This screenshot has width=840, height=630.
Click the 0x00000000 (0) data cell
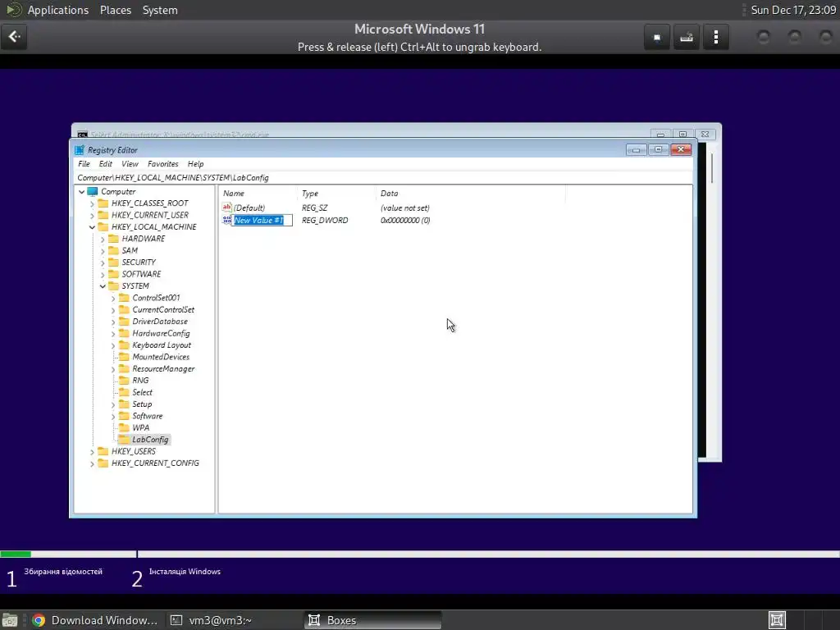tap(405, 220)
